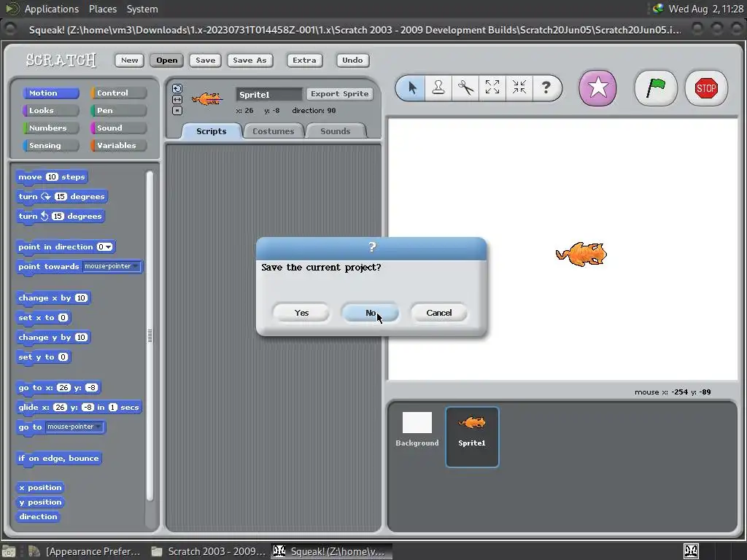Select the grow sprite tool
The image size is (747, 560).
(x=492, y=87)
